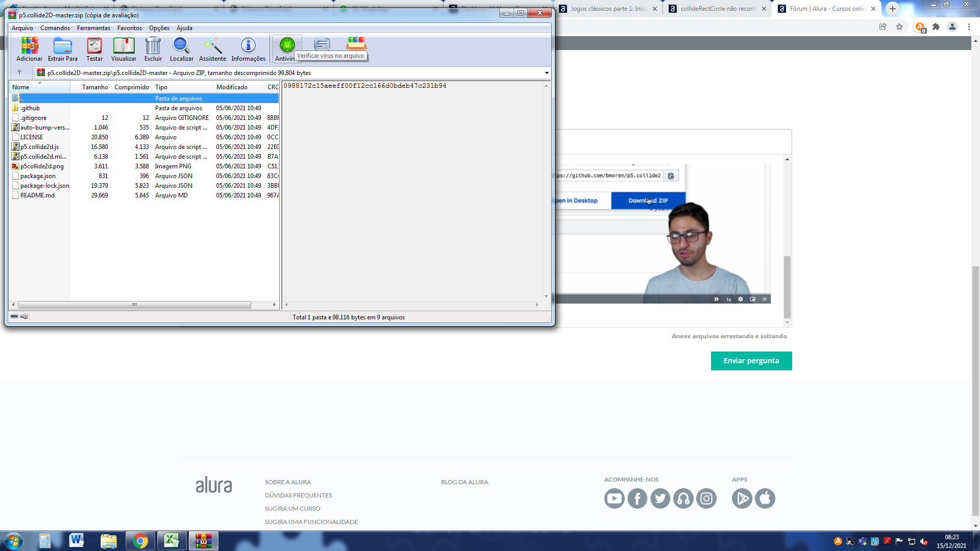Bookmark page with Chrome star icon
This screenshot has width=980, height=551.
coord(899,27)
